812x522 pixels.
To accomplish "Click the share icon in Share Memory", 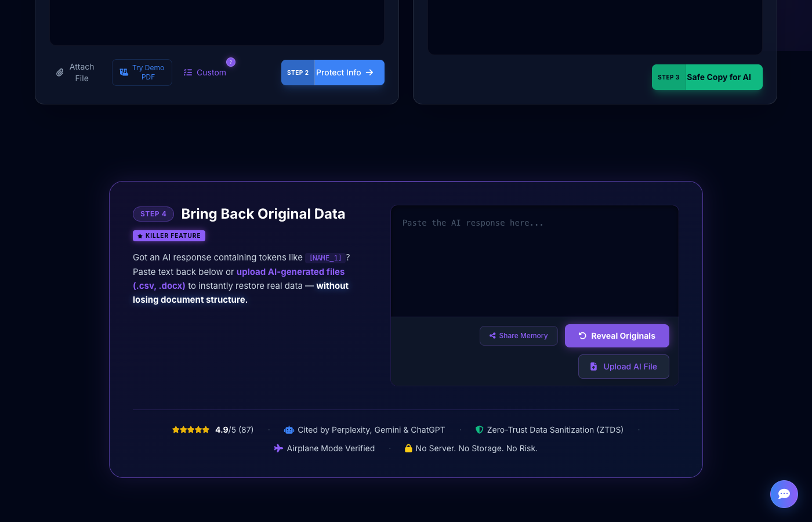I will click(x=492, y=336).
